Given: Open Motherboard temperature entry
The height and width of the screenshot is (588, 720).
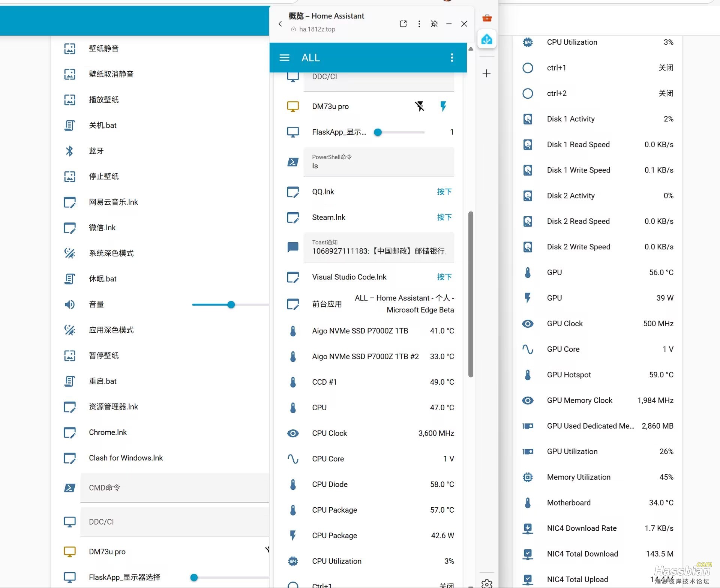Looking at the screenshot, I should (x=598, y=502).
